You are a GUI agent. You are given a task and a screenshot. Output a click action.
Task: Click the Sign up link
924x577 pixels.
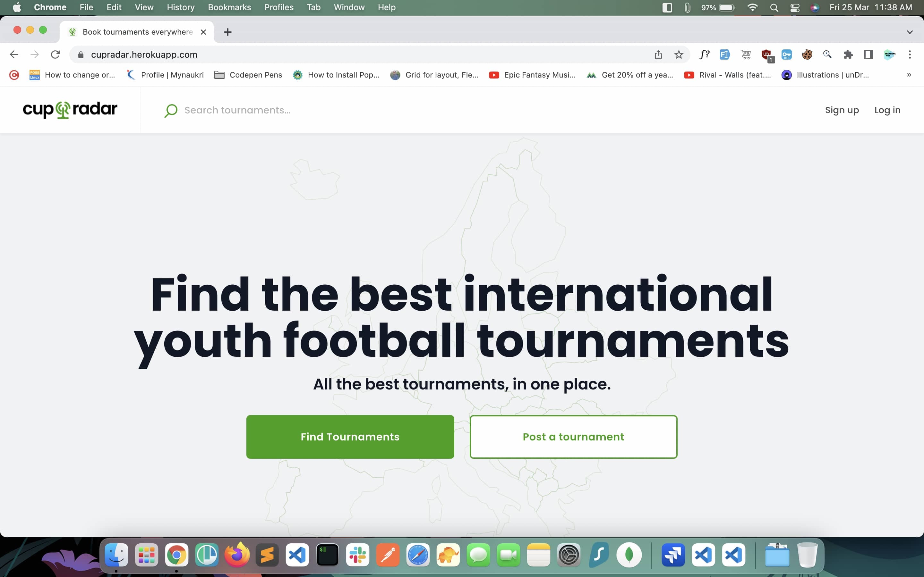[x=842, y=110]
